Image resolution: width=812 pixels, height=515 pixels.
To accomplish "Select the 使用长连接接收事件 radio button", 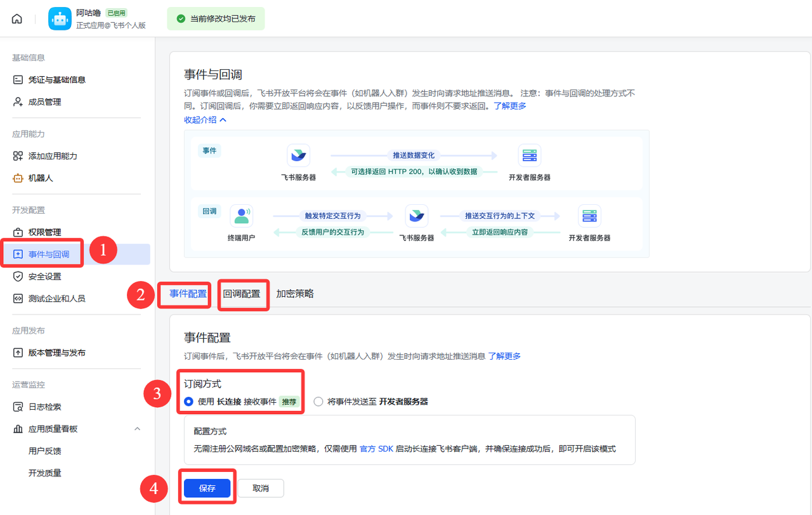I will [x=190, y=401].
